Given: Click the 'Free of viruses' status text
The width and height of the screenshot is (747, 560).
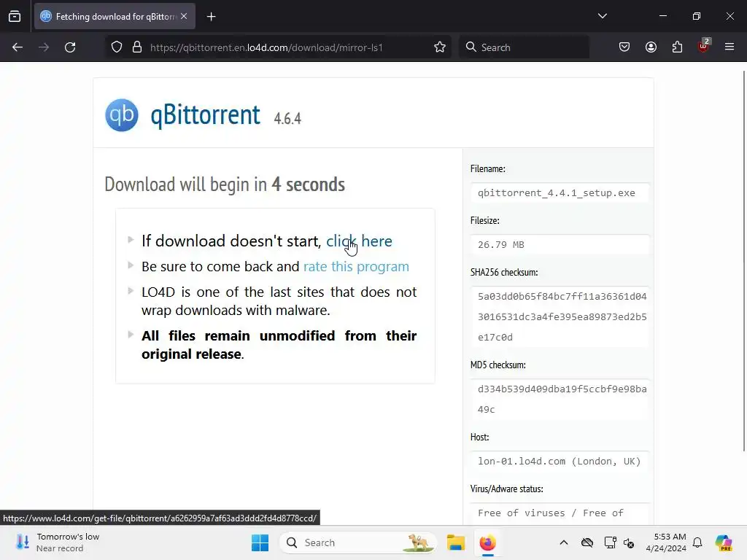Looking at the screenshot, I should (550, 513).
